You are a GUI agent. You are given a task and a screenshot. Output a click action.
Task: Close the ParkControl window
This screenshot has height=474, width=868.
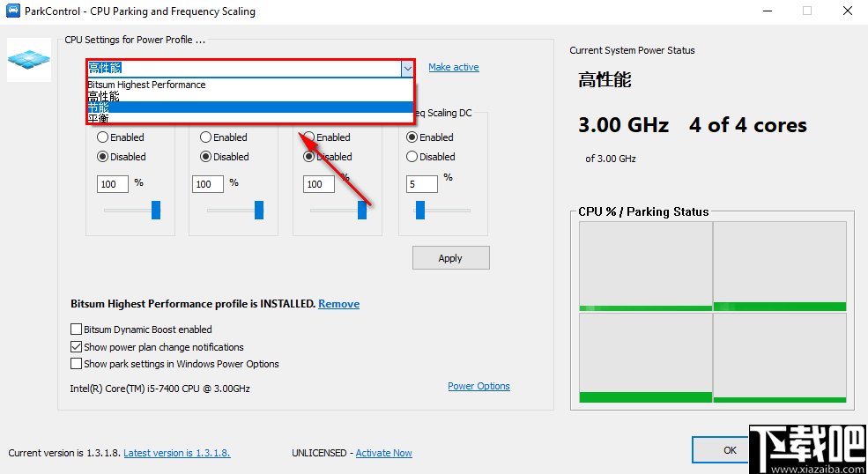pos(848,11)
